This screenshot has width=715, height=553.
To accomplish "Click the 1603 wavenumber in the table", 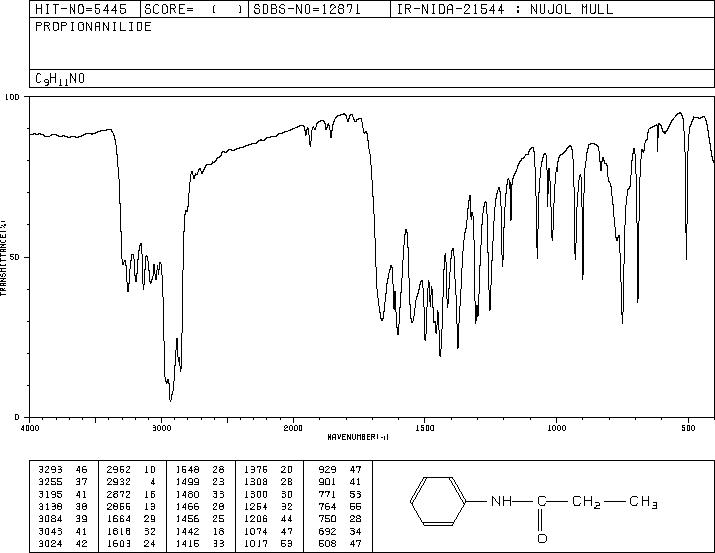I will pyautogui.click(x=119, y=544).
